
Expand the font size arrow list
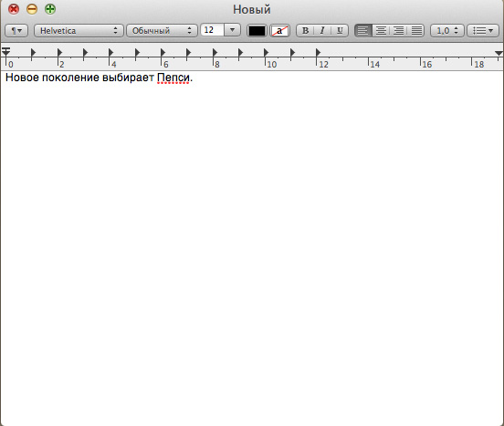coord(233,30)
